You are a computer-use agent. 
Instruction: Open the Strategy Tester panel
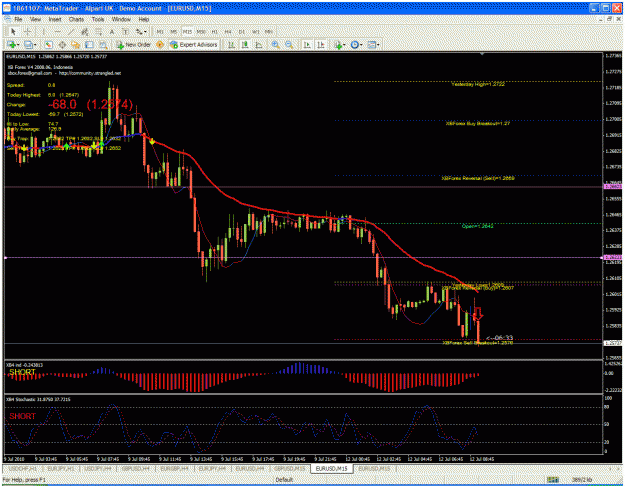(x=103, y=45)
